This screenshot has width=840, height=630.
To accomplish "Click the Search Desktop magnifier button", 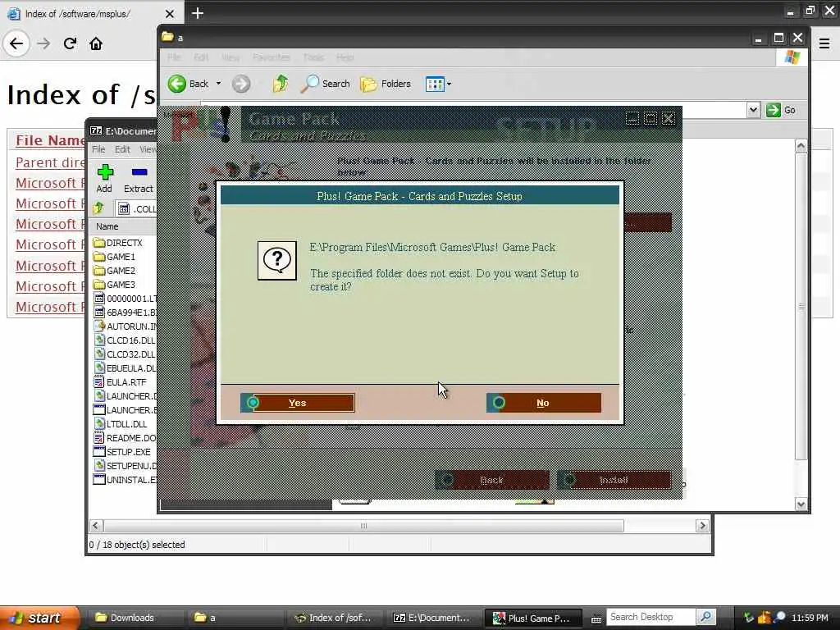I will point(706,617).
